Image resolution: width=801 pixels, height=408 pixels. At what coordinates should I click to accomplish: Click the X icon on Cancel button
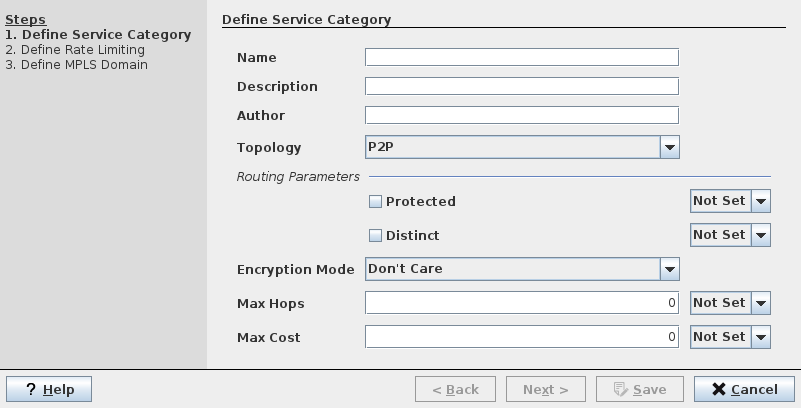click(717, 389)
